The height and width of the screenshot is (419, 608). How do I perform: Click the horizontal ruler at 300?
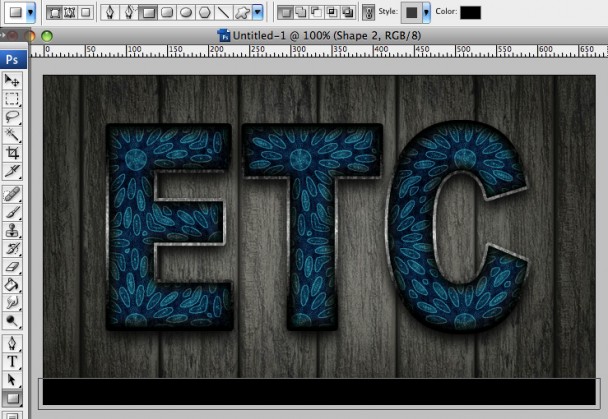pyautogui.click(x=299, y=51)
